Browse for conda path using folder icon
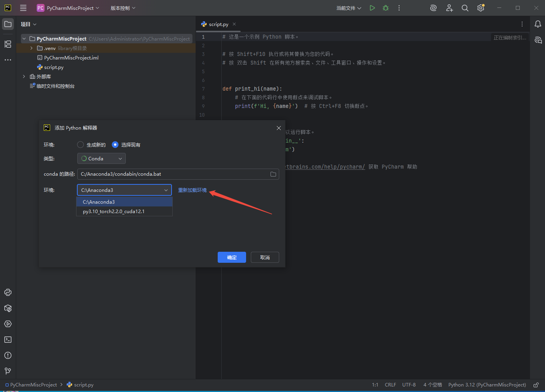 click(273, 174)
